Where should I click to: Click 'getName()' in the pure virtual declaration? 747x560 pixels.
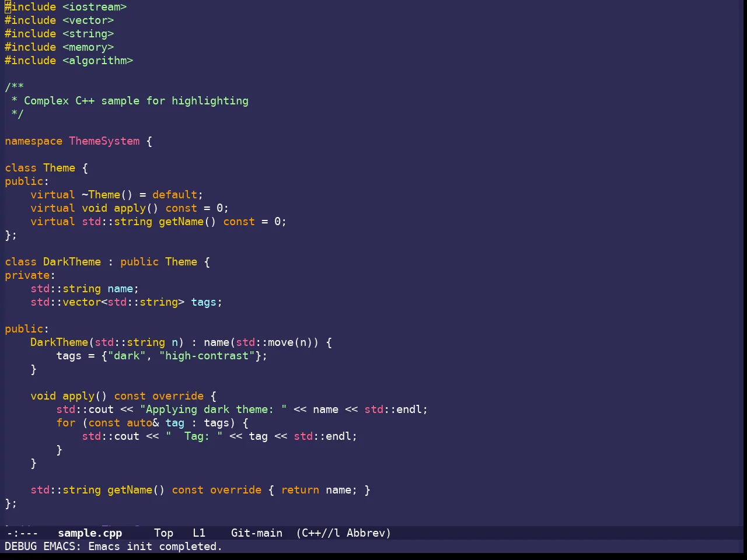[x=187, y=222]
